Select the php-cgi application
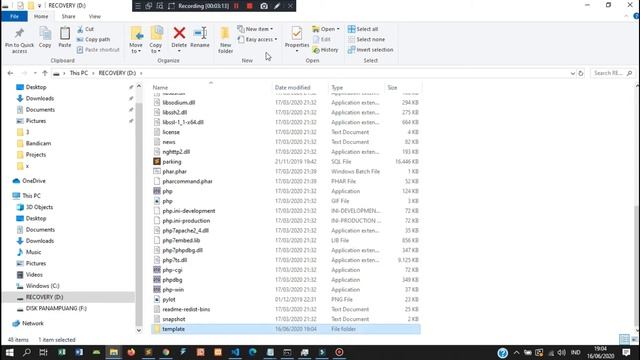 click(x=172, y=270)
